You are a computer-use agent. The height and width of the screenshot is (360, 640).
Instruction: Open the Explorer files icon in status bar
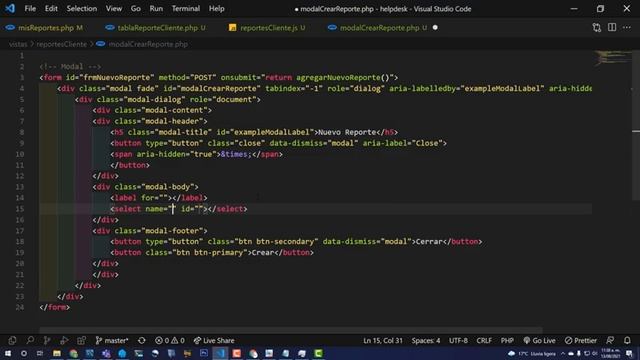[12, 340]
